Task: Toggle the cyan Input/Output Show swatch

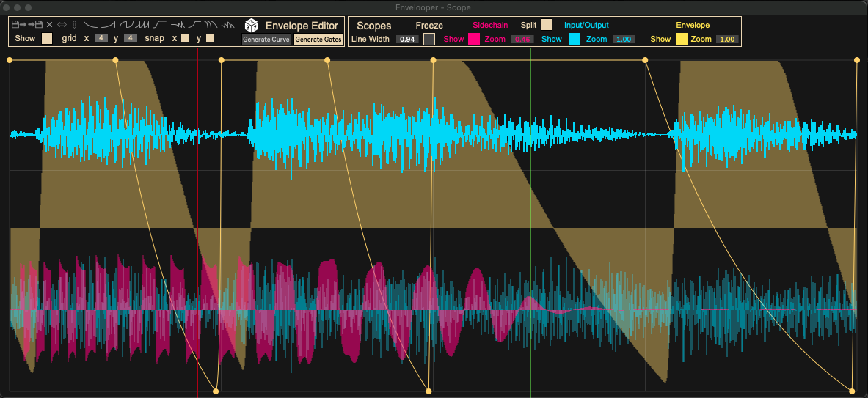Action: pos(575,40)
